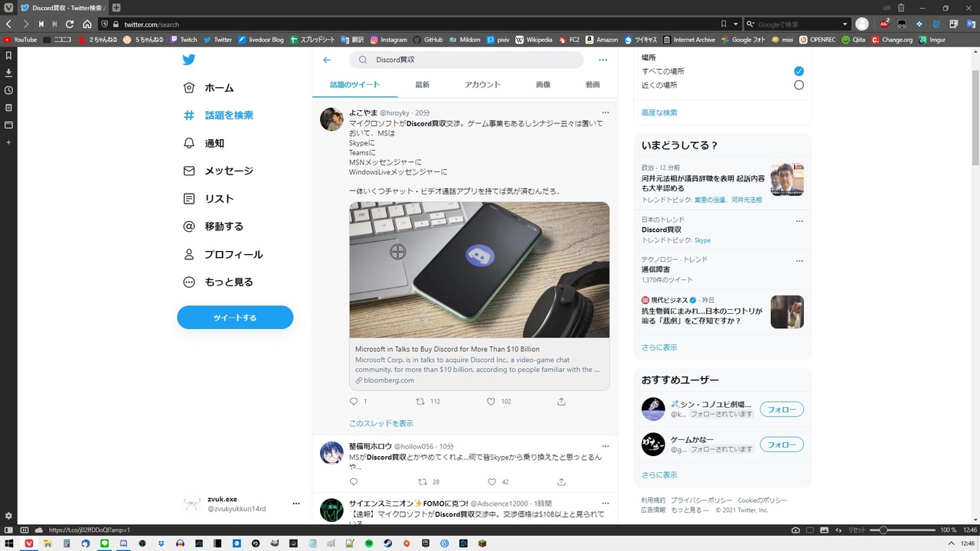Open the Downloads side panel
The image size is (980, 551).
8,73
